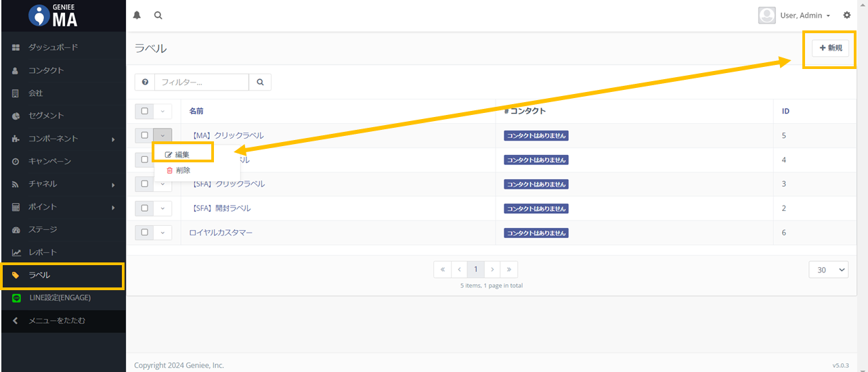Click the filter help question mark icon
The width and height of the screenshot is (868, 372).
coord(145,83)
